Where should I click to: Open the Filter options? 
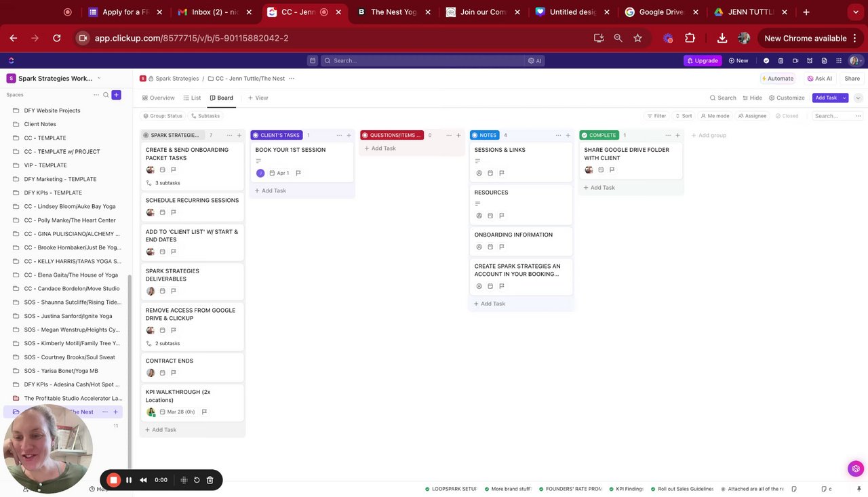click(x=656, y=116)
